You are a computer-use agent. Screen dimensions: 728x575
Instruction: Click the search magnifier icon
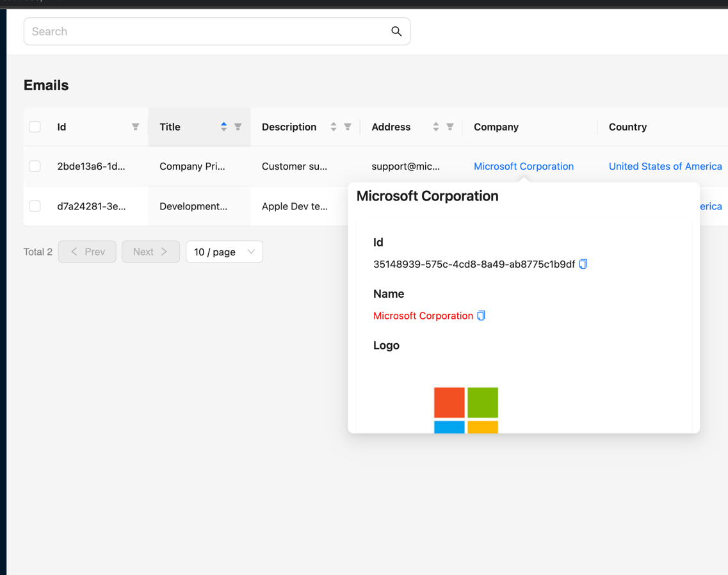pos(396,31)
